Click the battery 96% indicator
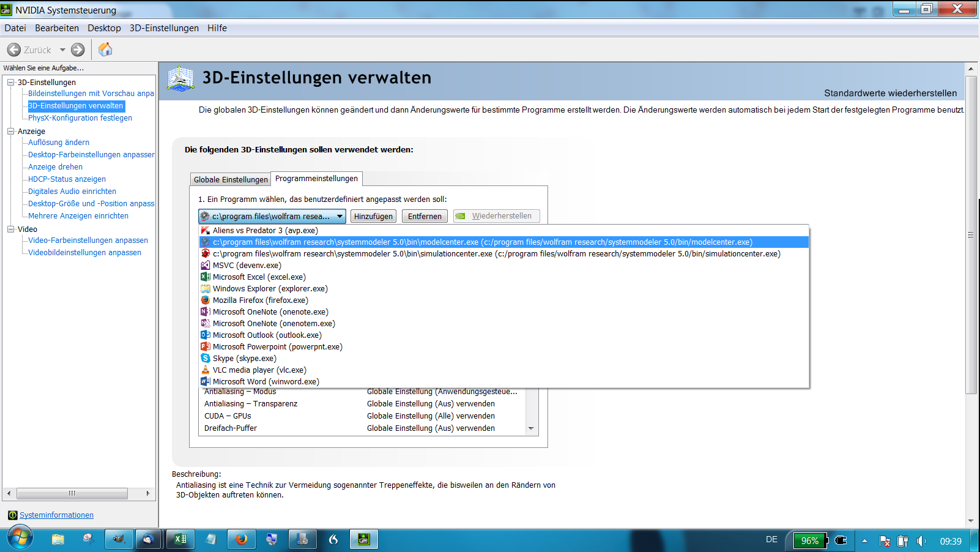The image size is (980, 552). tap(811, 540)
